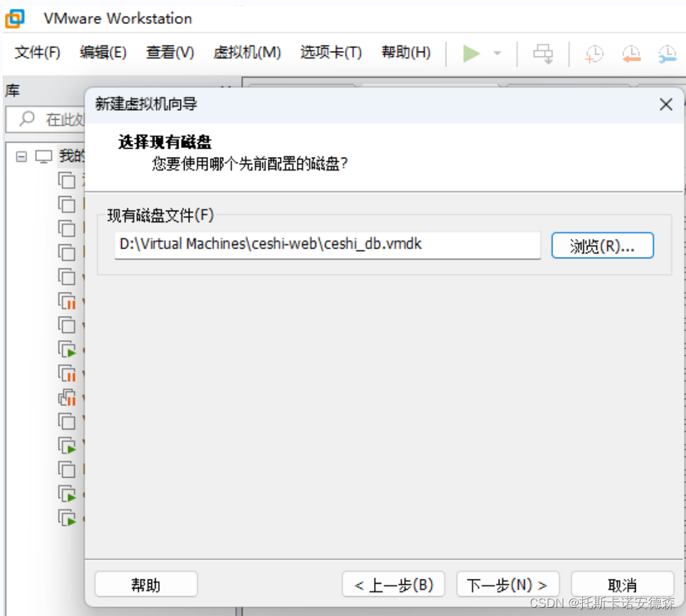Select the monitor icon of 我的 computer node

(x=44, y=156)
